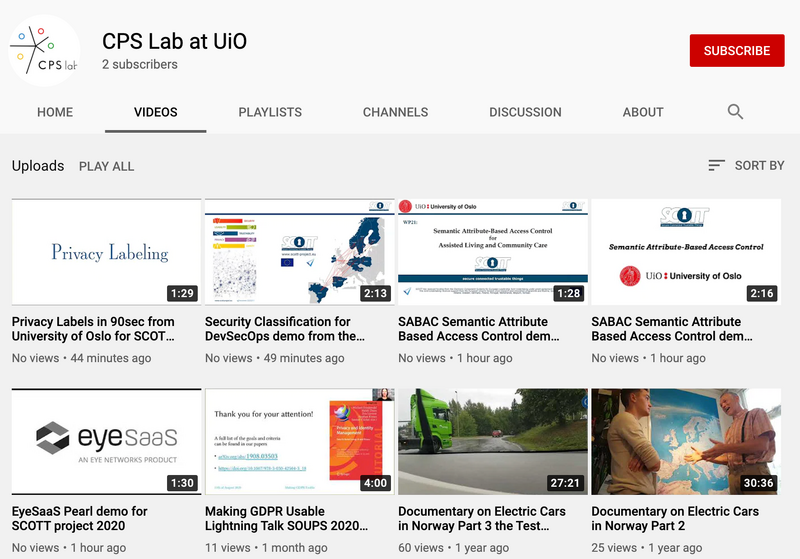Open the Discussion tab

pos(525,112)
